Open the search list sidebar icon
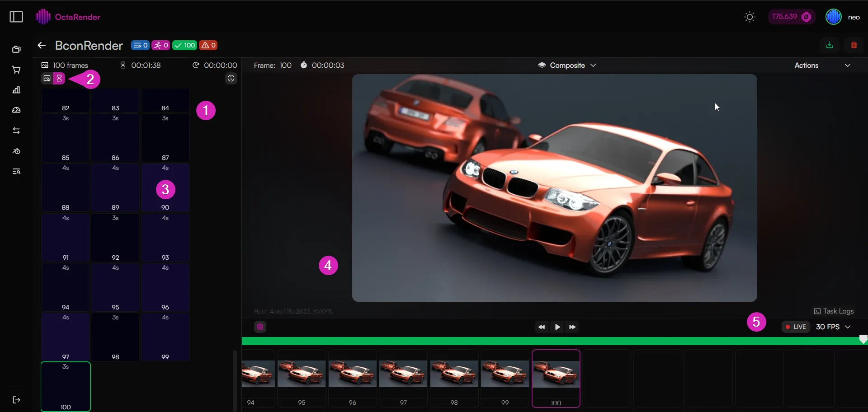The image size is (868, 412). [16, 171]
